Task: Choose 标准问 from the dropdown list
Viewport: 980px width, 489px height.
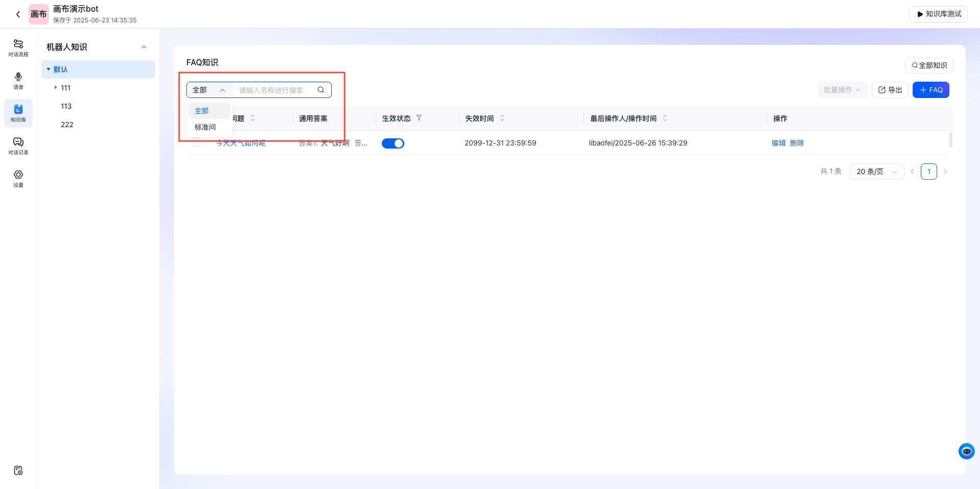Action: pyautogui.click(x=205, y=127)
